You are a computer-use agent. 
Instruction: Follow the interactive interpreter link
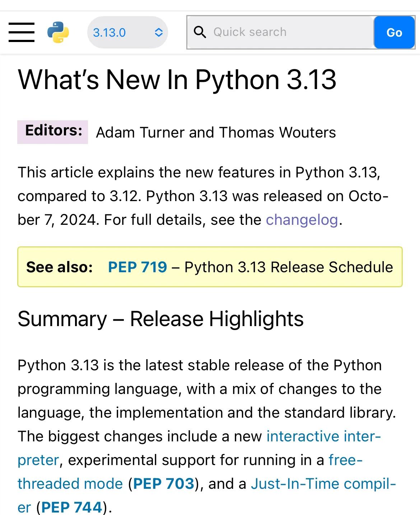(x=323, y=436)
